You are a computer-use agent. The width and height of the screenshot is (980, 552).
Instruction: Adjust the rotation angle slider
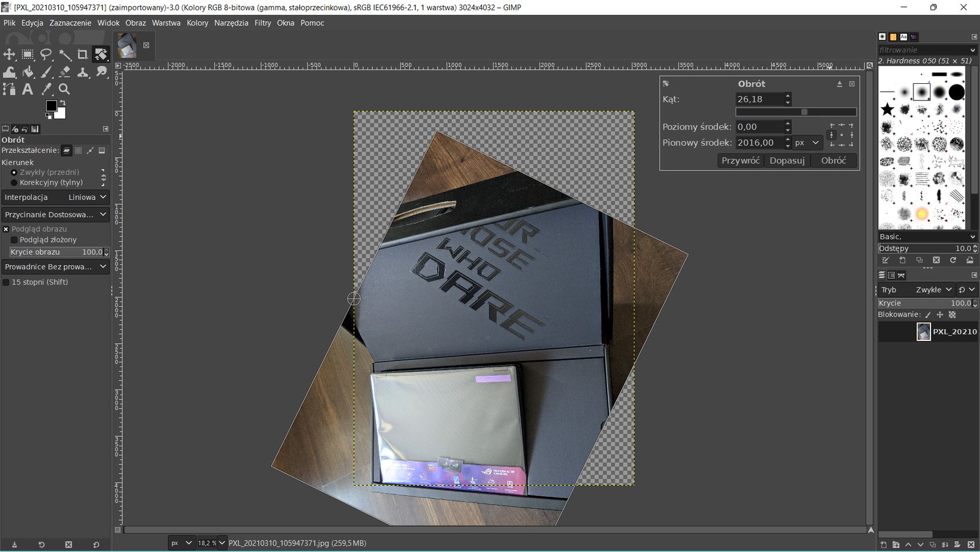796,112
